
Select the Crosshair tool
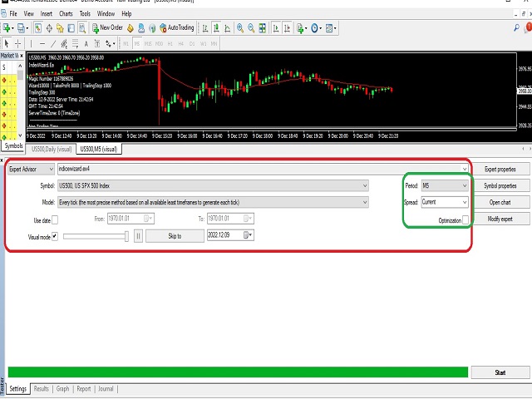(x=17, y=43)
